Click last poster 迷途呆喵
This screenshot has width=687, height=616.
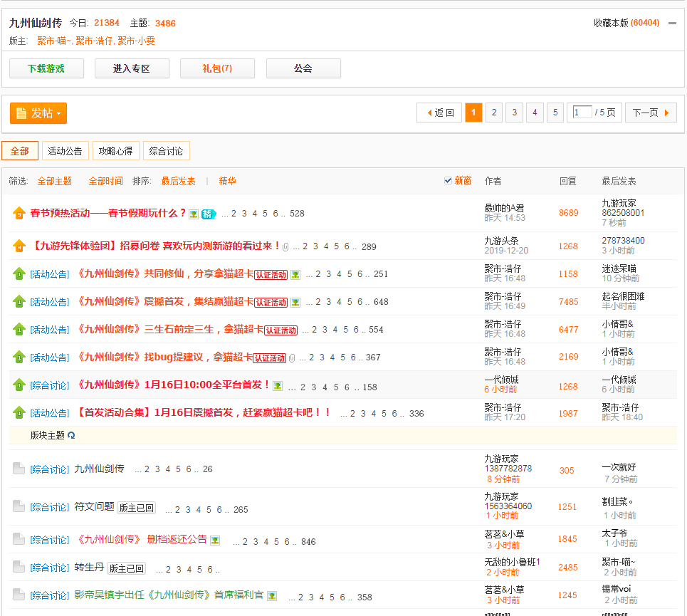click(x=619, y=268)
